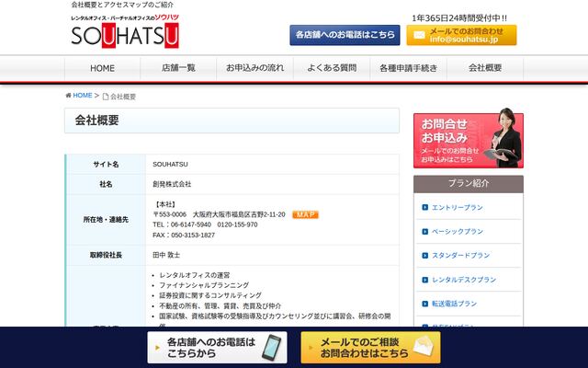Open スタンダードプラン link
The height and width of the screenshot is (368, 588).
click(x=461, y=256)
